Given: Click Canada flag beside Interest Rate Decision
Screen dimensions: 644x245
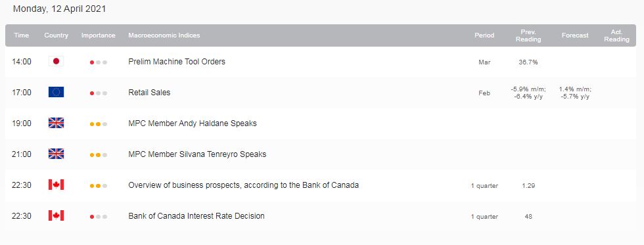Looking at the screenshot, I should click(x=57, y=215).
